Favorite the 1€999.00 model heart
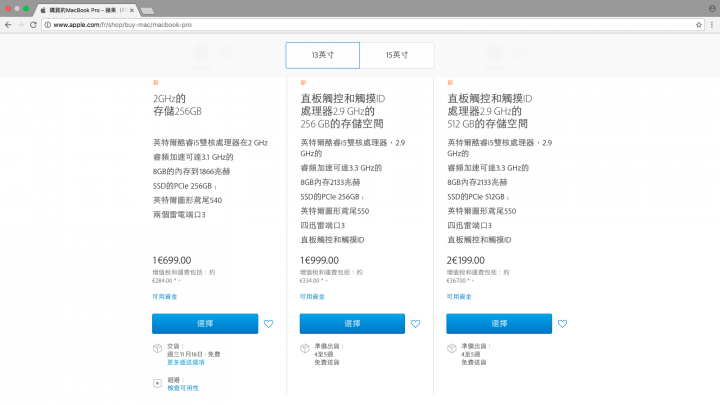Viewport: 720px width, 405px height. coord(416,324)
